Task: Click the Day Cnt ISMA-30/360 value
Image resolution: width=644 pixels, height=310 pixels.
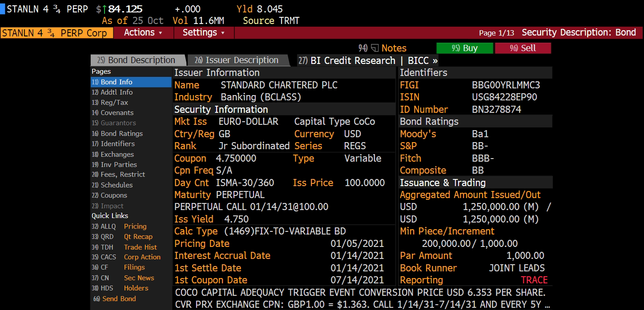Action: [245, 183]
